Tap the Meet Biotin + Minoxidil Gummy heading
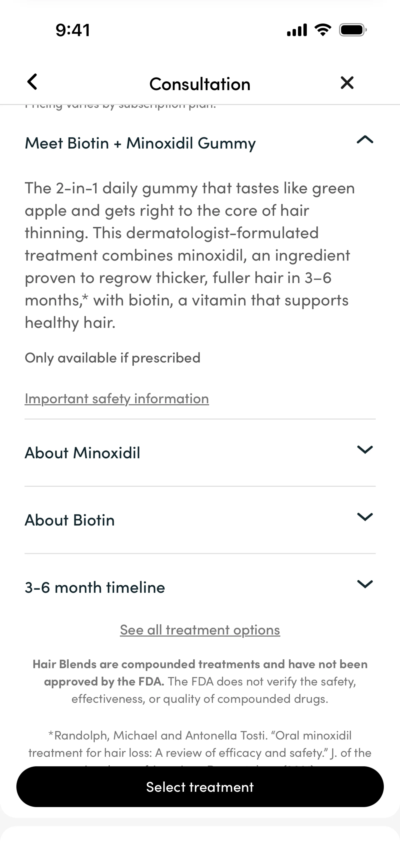 [x=140, y=143]
